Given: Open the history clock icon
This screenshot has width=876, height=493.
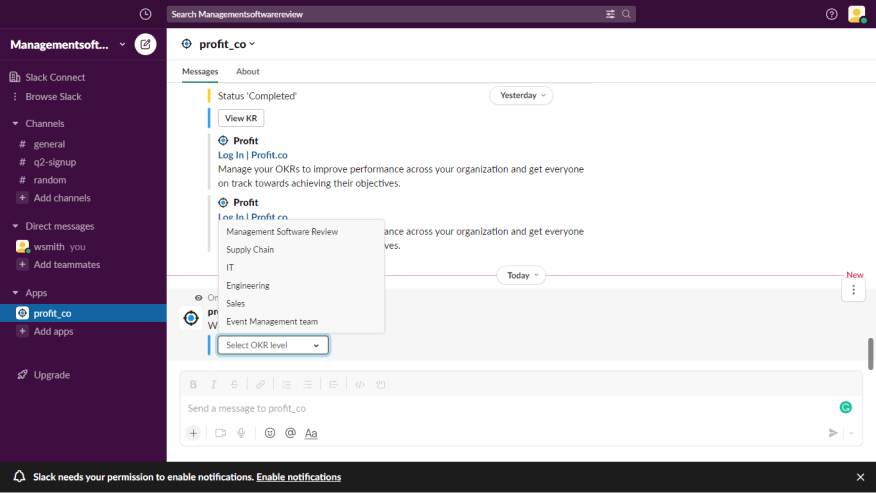Looking at the screenshot, I should tap(145, 14).
